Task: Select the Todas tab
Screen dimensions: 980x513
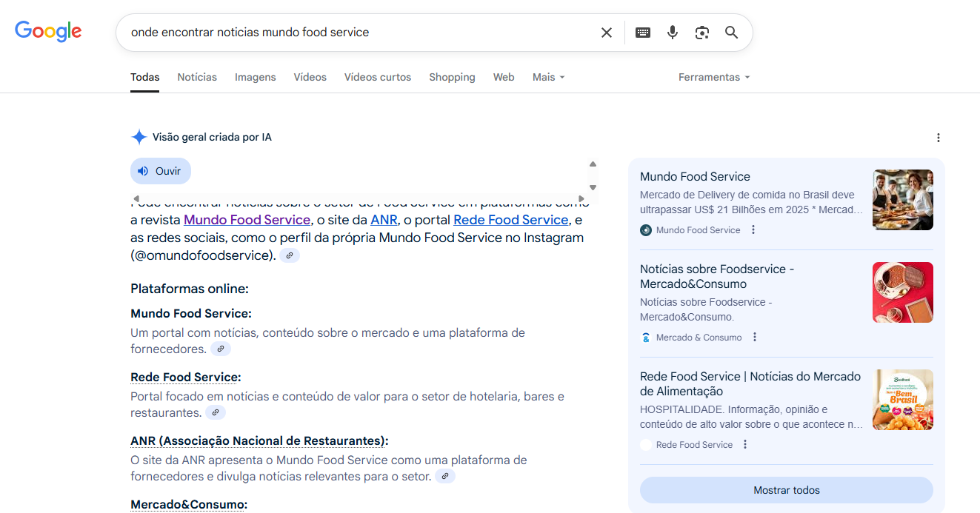Action: pos(145,77)
